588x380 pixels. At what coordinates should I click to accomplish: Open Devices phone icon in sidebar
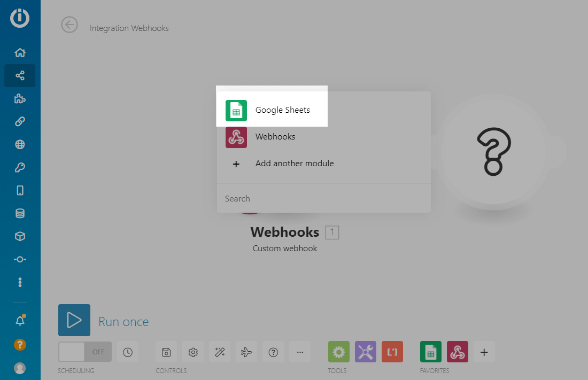pos(20,191)
